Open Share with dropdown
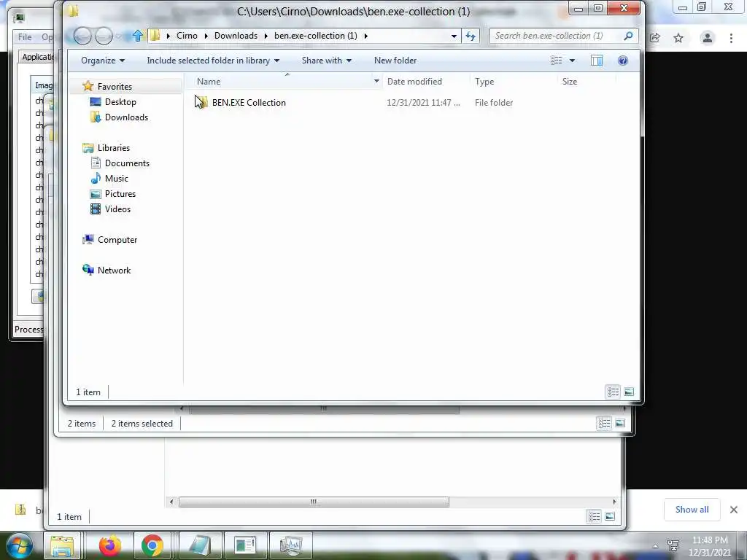747x560 pixels. coord(327,61)
